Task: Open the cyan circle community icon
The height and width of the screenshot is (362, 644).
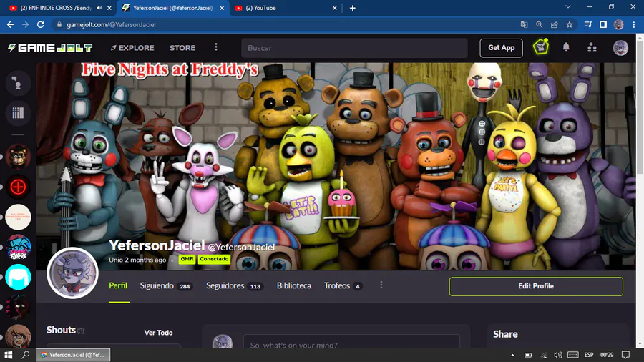Action: tap(18, 277)
